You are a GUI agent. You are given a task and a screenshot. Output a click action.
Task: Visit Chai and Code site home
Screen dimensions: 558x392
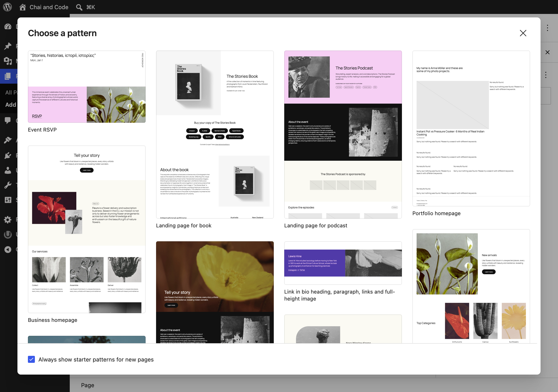(x=44, y=7)
